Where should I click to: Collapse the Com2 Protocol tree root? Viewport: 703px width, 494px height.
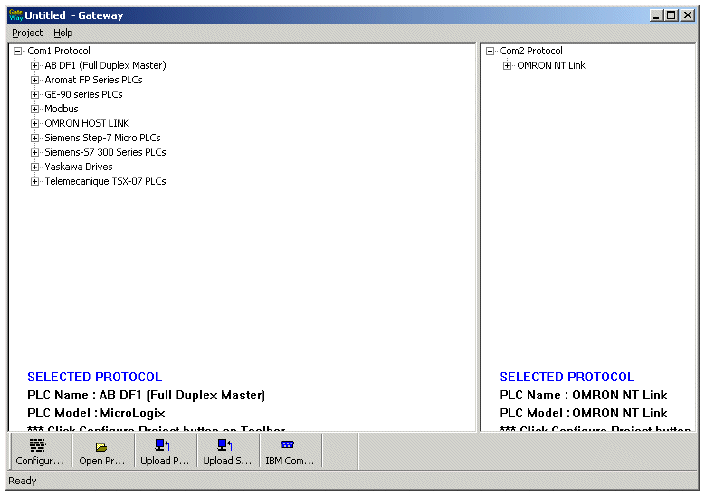(490, 51)
